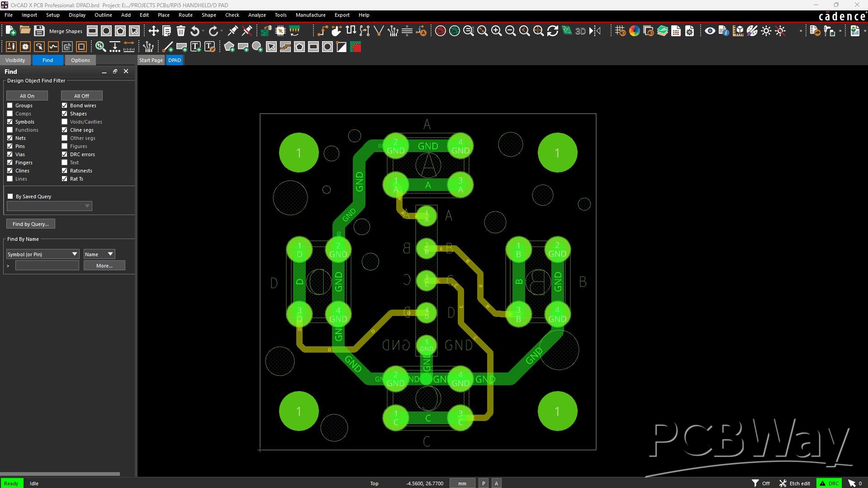Open the 3D viewer icon
Image resolution: width=868 pixels, height=488 pixels.
coord(580,31)
